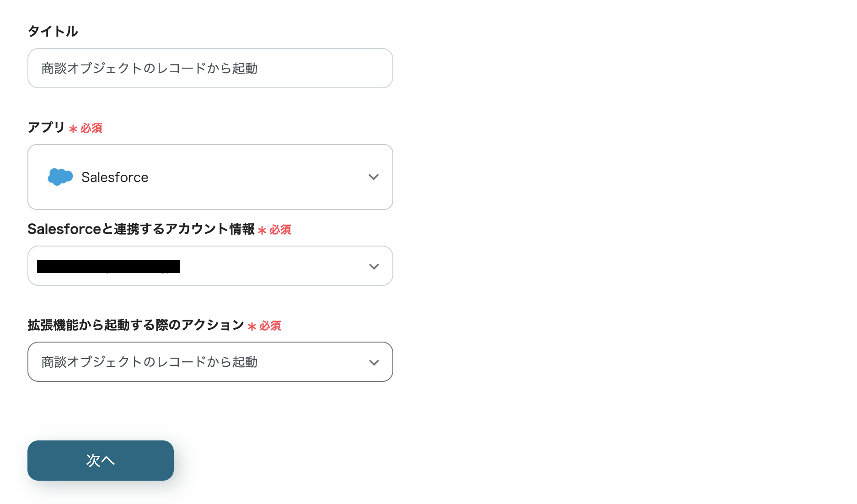Viewport: 857px width, 504px height.
Task: Click the Salesforceと連携するアカウント情報 label
Action: click(142, 230)
